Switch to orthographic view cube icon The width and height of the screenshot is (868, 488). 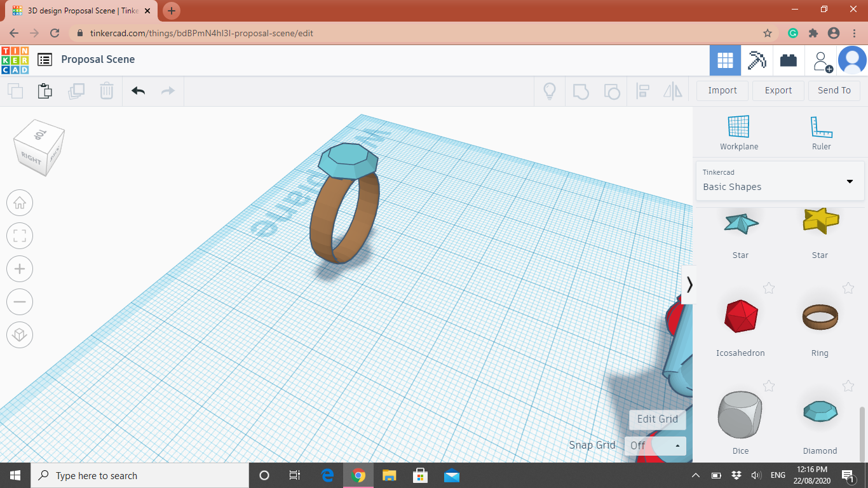coord(20,334)
